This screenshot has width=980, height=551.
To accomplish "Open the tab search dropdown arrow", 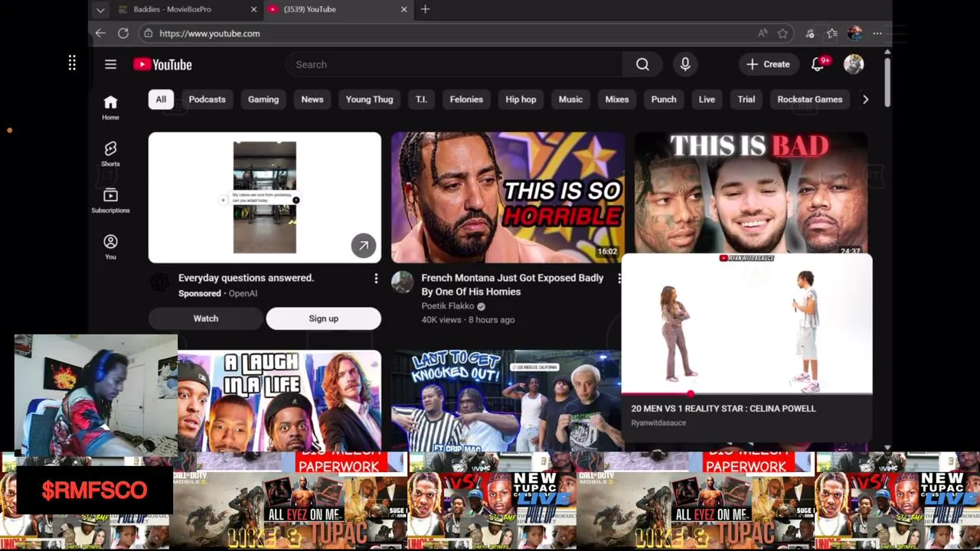I will pyautogui.click(x=100, y=9).
